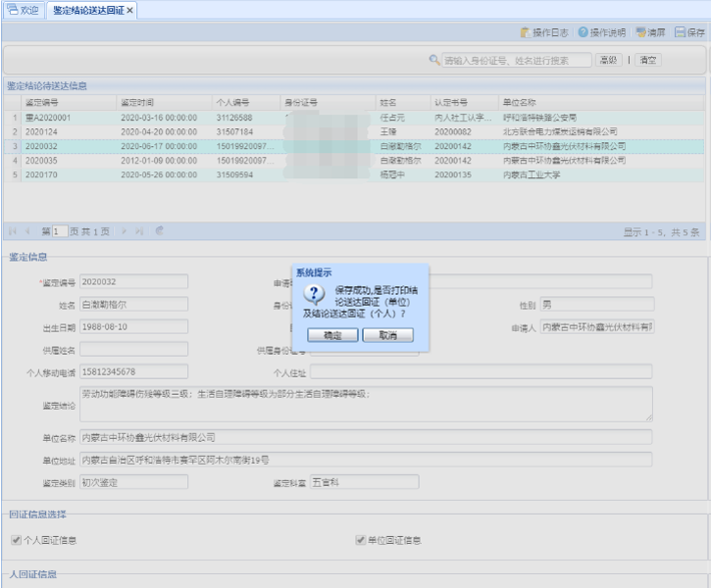Close the 鉴定结论送达回证 tab
The width and height of the screenshot is (711, 588).
coord(129,10)
